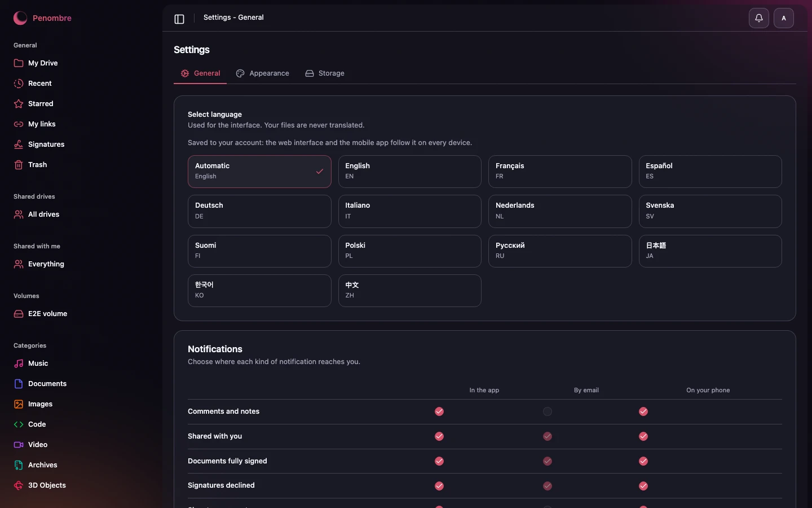Viewport: 812px width, 508px height.
Task: Toggle phone notifications for Signatures declined
Action: (643, 486)
